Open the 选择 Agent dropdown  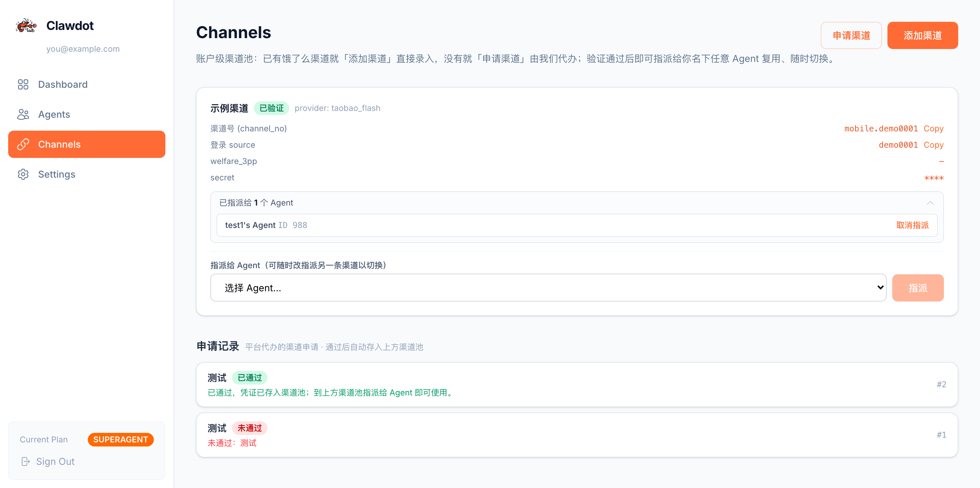(x=548, y=288)
